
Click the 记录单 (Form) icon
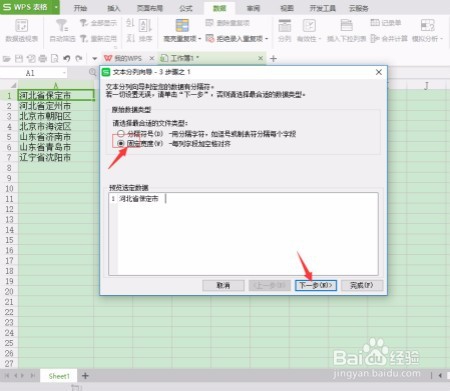(375, 23)
